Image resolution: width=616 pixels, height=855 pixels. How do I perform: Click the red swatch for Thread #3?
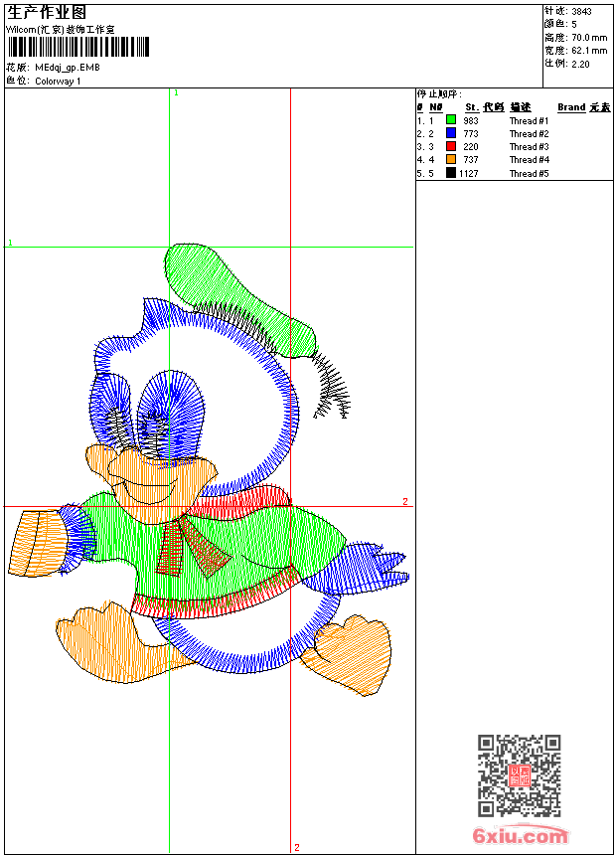[451, 146]
